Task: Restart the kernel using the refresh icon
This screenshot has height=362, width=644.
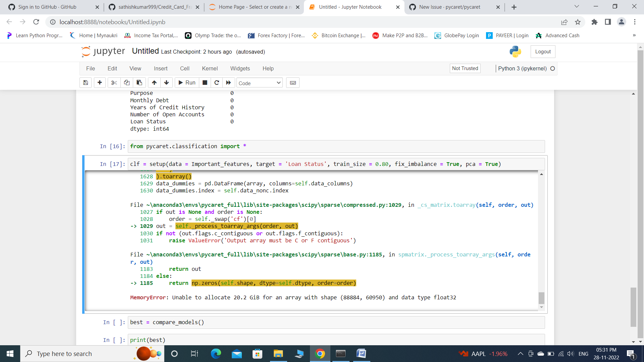Action: click(x=217, y=82)
